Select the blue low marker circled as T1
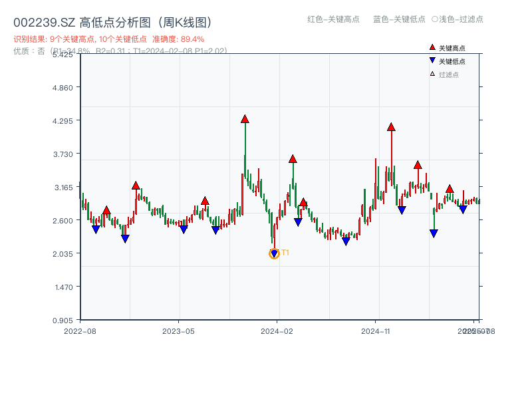The image size is (532, 399). pyautogui.click(x=274, y=253)
